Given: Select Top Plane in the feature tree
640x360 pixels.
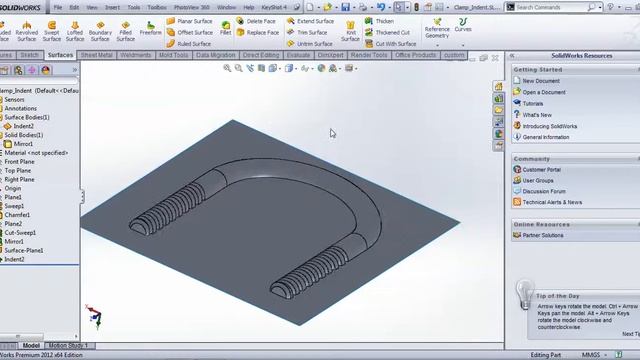Looking at the screenshot, I should point(18,171).
